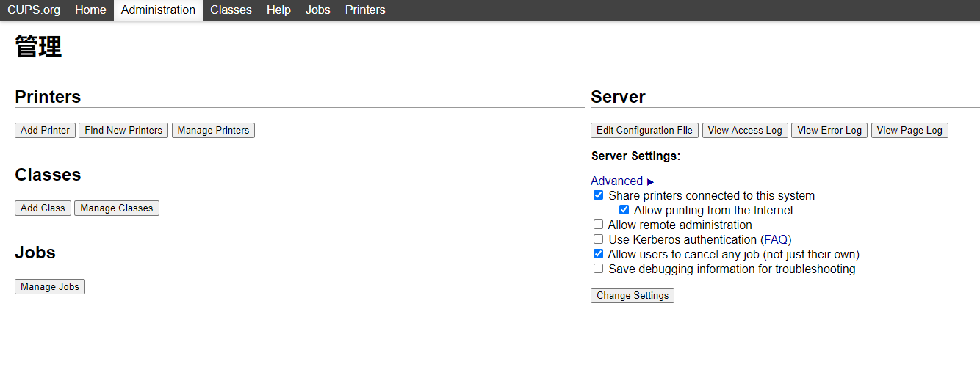Viewport: 980px width, 381px height.
Task: Open View Access Log
Action: tap(745, 130)
